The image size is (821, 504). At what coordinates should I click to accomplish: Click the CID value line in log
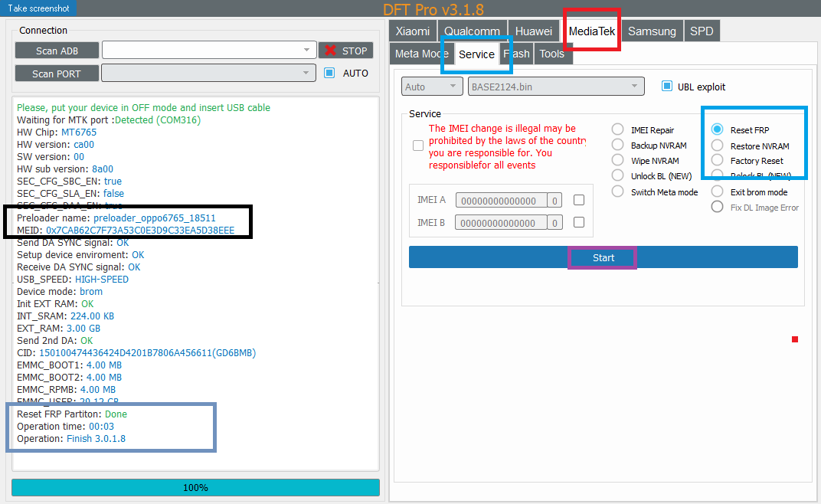click(136, 352)
